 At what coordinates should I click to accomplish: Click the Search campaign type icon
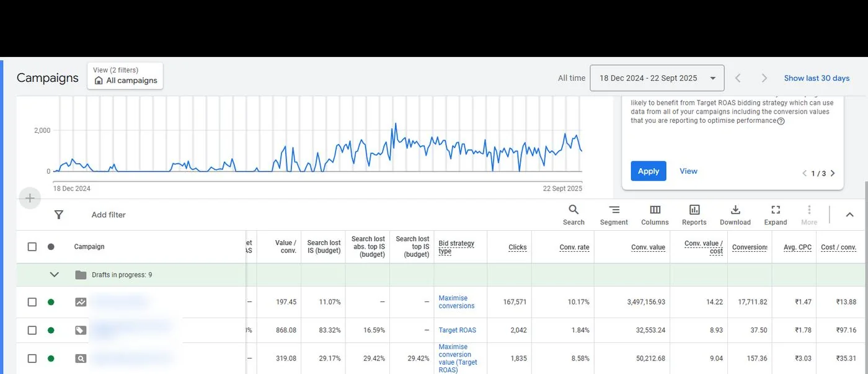pyautogui.click(x=81, y=358)
